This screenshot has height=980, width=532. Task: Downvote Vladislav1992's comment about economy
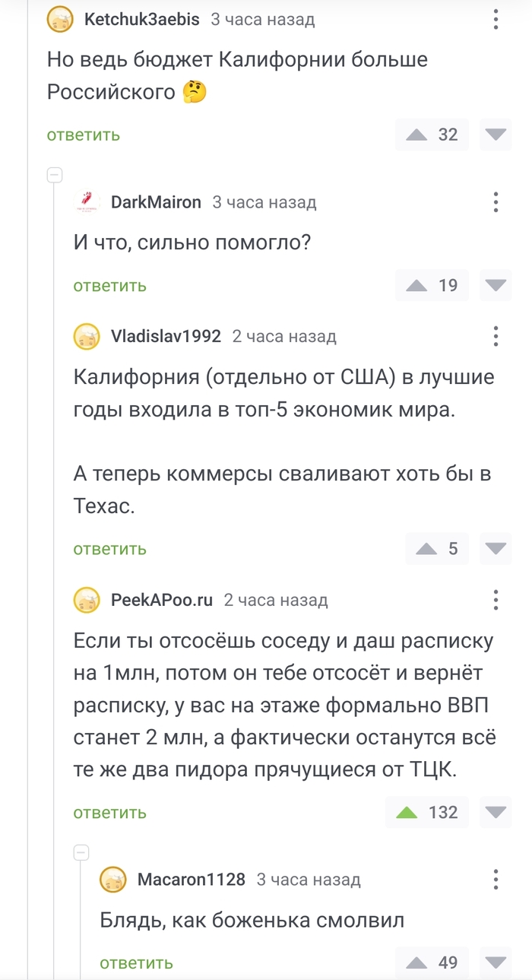(x=495, y=548)
